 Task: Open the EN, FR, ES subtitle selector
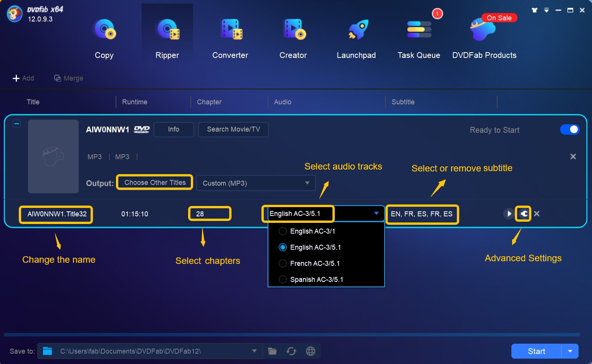pyautogui.click(x=422, y=214)
